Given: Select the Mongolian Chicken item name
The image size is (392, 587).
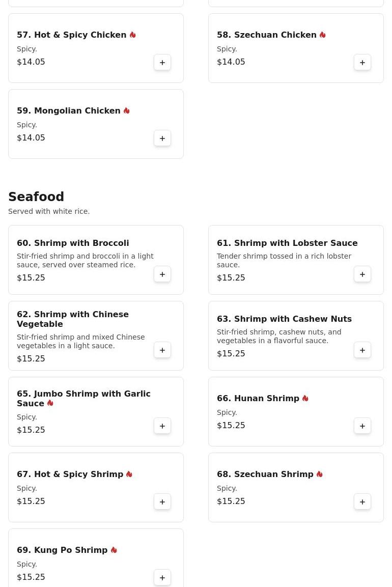Looking at the screenshot, I should (69, 111).
